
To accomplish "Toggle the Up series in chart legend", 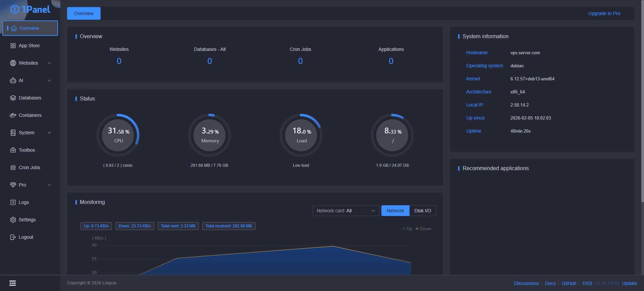I will pos(407,229).
